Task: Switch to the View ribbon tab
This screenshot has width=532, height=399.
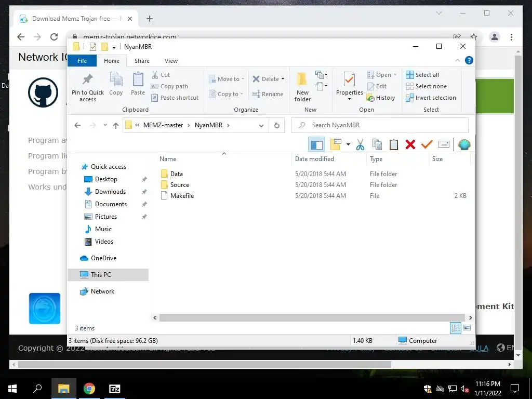Action: pyautogui.click(x=171, y=61)
